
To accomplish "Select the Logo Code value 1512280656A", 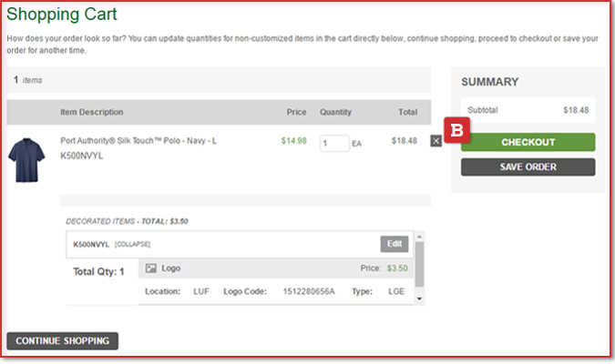I will click(x=307, y=292).
